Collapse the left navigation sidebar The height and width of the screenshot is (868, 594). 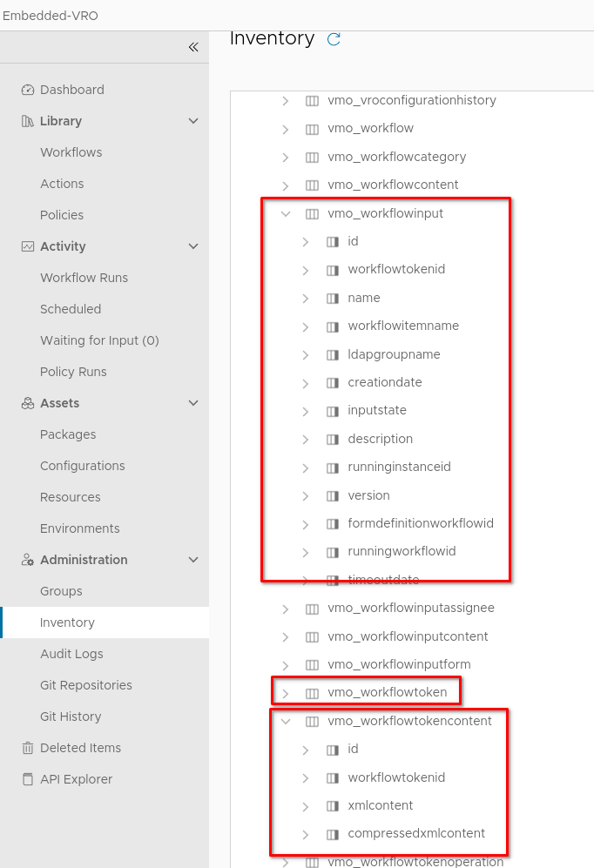[193, 47]
